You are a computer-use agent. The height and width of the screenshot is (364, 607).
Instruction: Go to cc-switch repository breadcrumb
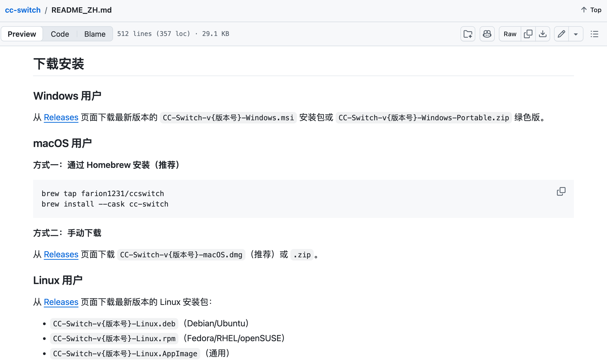tap(23, 10)
